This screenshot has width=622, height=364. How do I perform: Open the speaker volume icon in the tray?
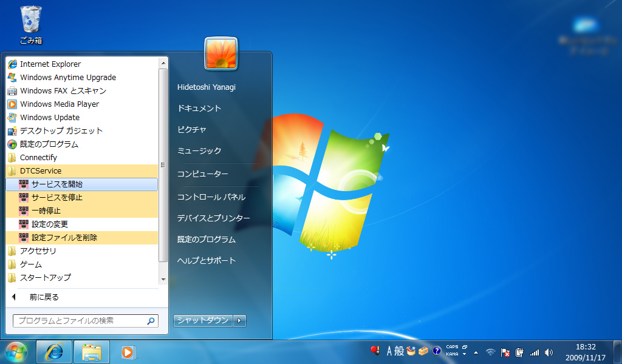point(549,352)
